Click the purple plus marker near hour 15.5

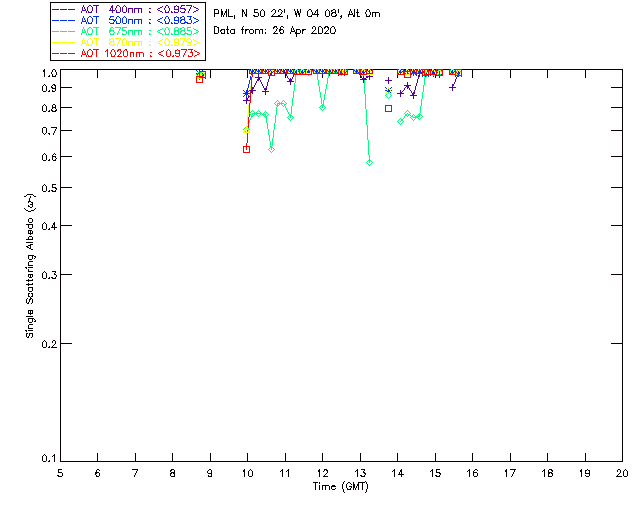452,88
